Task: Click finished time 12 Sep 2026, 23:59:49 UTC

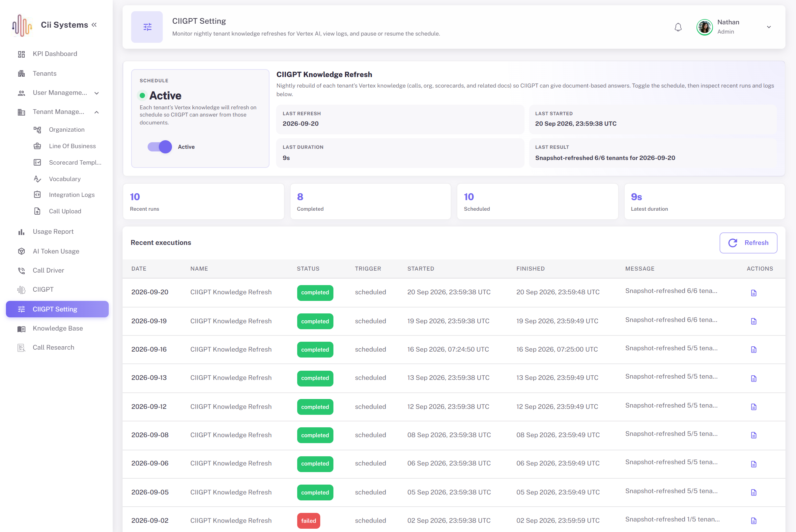Action: click(x=557, y=407)
